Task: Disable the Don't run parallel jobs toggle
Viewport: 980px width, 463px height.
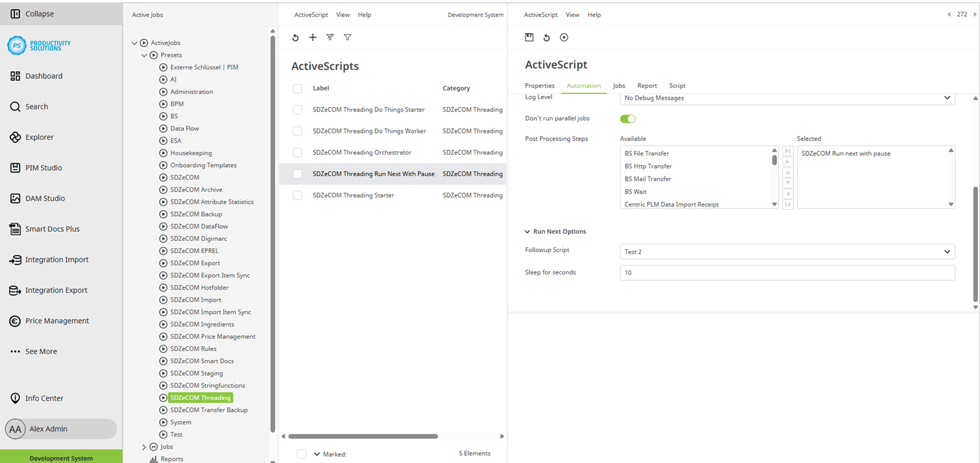Action: click(627, 119)
